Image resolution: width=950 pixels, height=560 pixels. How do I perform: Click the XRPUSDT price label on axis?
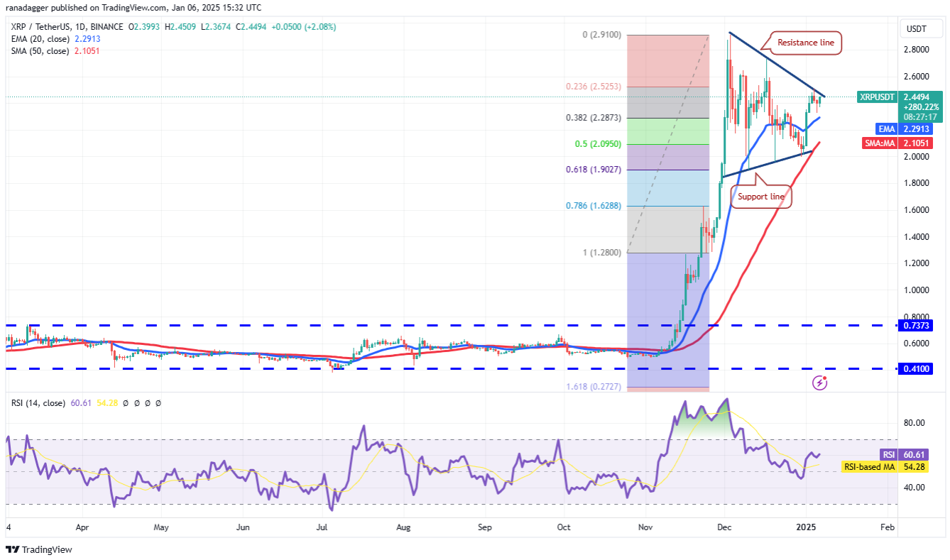878,97
